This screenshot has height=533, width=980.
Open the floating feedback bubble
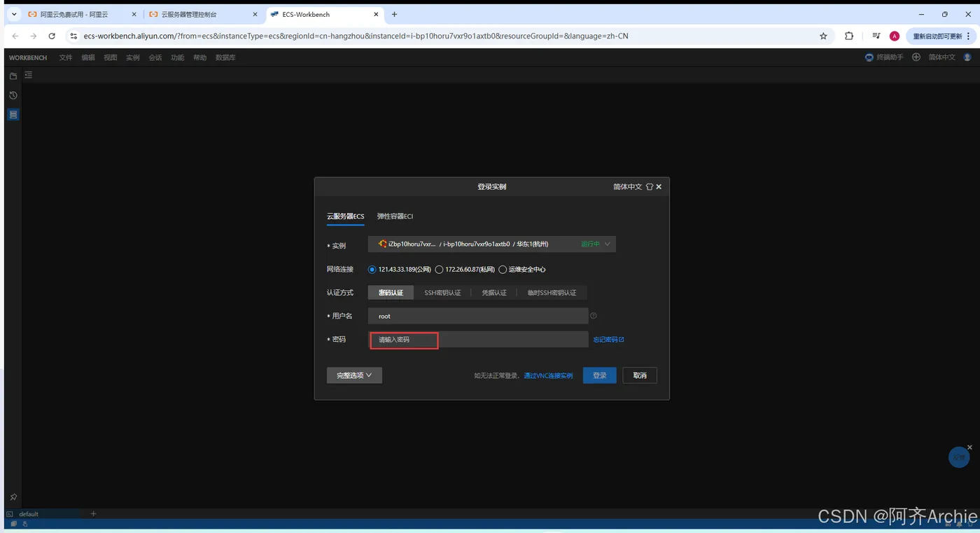[x=958, y=458]
